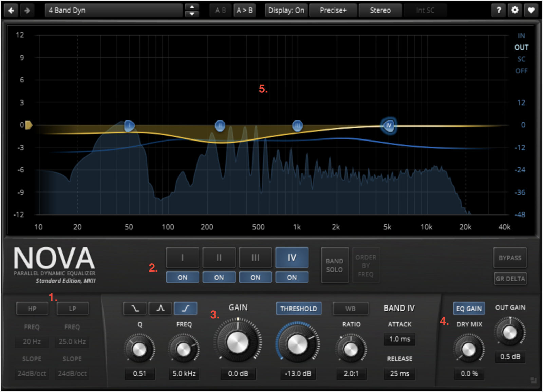Switch analyzer to SC

pyautogui.click(x=521, y=59)
